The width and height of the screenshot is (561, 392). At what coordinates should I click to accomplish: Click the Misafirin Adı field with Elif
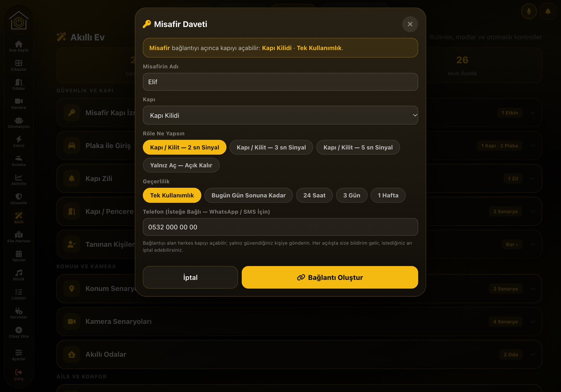coord(280,82)
